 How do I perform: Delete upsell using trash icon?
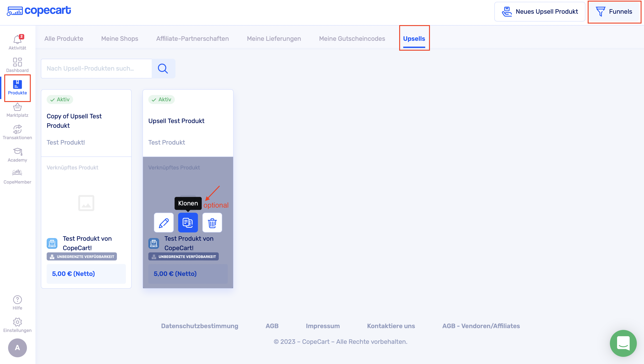click(x=212, y=223)
